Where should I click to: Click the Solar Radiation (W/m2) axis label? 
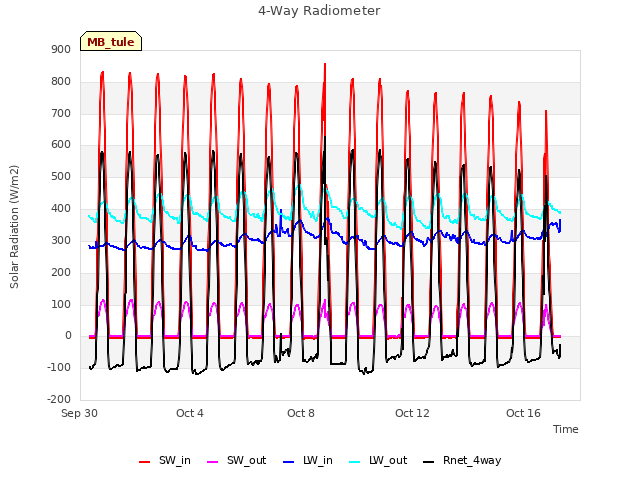14,227
